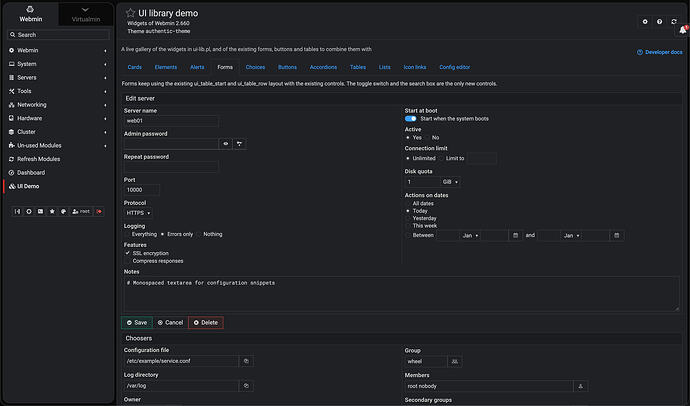Expand the Un-used Modules category
The width and height of the screenshot is (690, 406).
pyautogui.click(x=58, y=146)
